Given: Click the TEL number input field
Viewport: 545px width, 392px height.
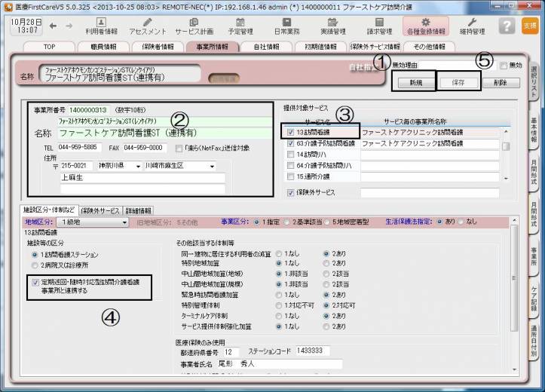Looking at the screenshot, I should point(80,148).
